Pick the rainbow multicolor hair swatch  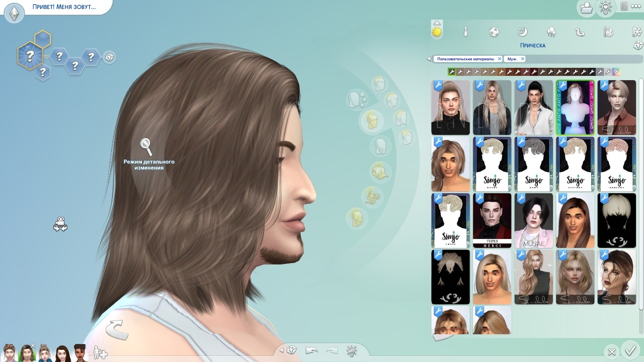616,72
